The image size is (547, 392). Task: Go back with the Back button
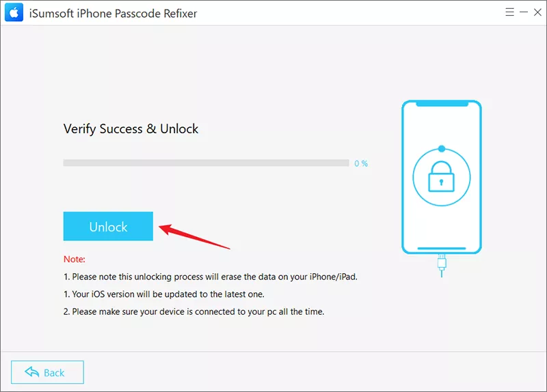[x=47, y=372]
